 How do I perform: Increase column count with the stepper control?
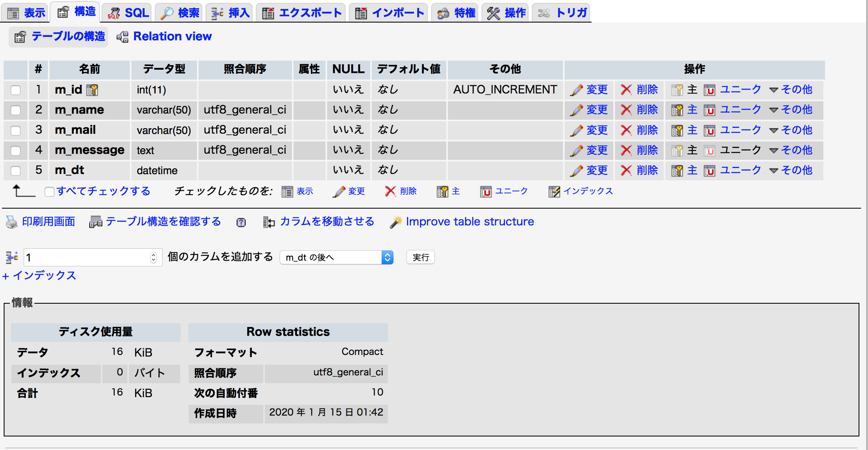(154, 255)
